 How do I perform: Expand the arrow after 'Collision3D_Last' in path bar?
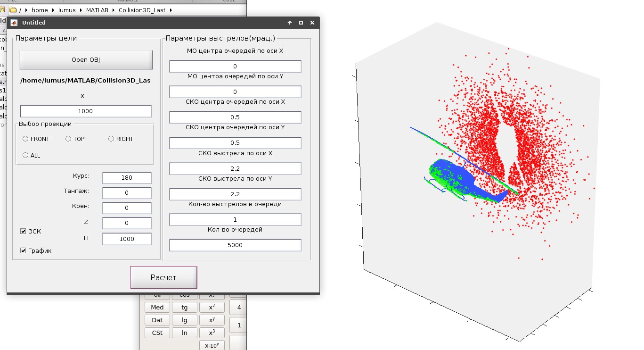(x=170, y=10)
